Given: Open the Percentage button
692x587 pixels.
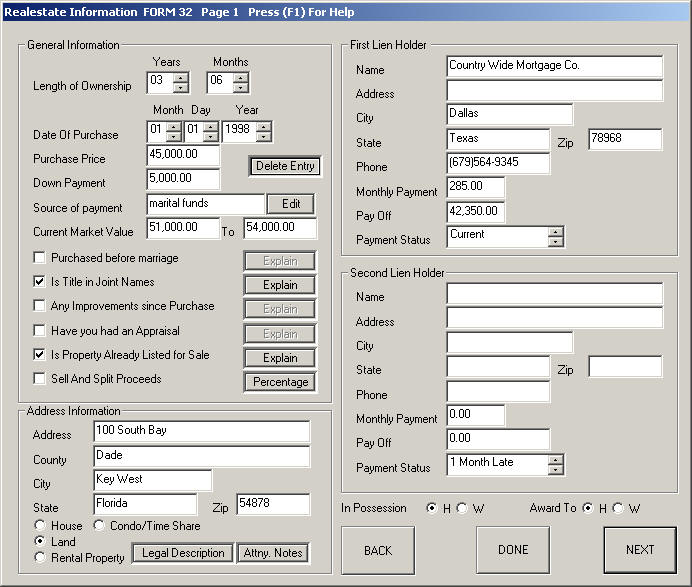Looking at the screenshot, I should (280, 382).
